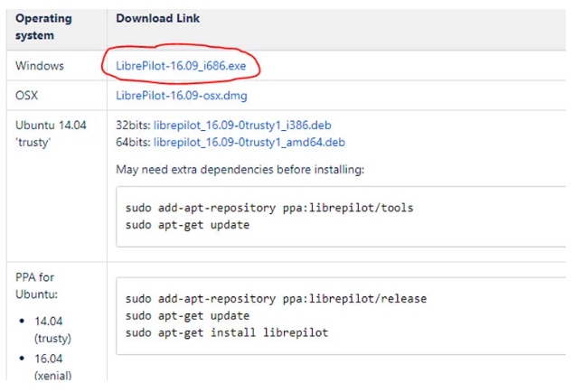The image size is (574, 392).
Task: Click "sudo apt-get update" in the dependencies block
Action: click(187, 224)
